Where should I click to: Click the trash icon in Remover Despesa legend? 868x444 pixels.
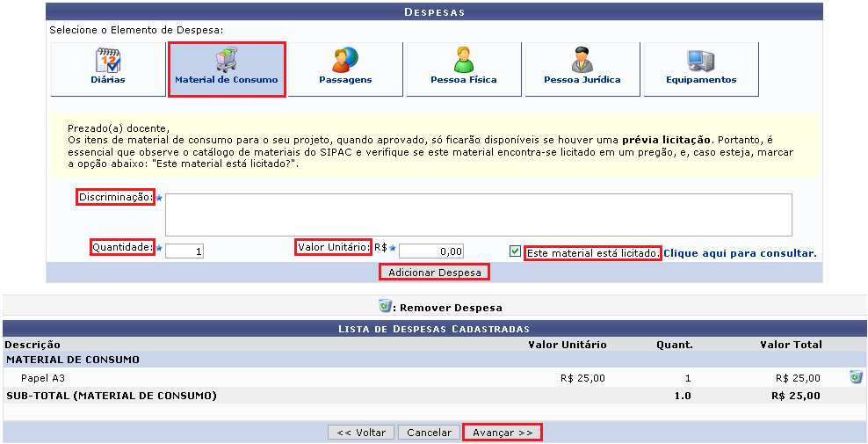[385, 307]
